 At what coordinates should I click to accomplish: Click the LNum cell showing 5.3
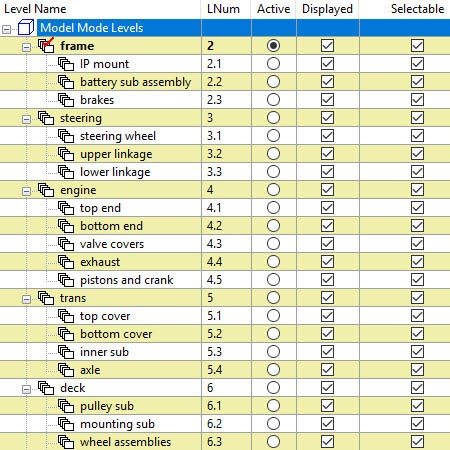pos(214,352)
